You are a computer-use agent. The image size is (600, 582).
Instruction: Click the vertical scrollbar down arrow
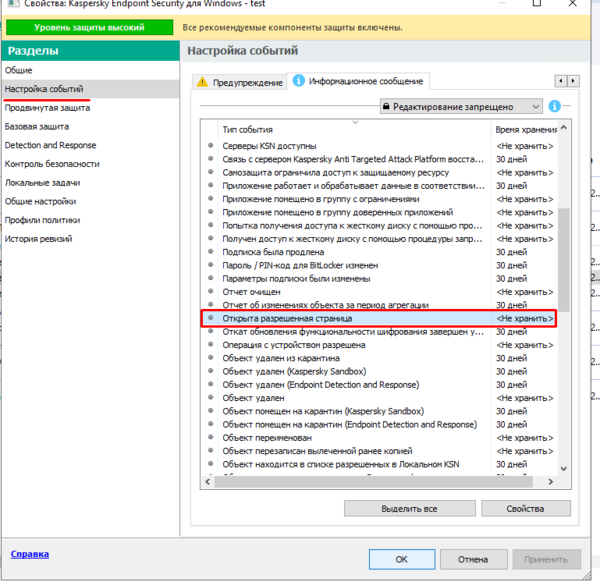[564, 468]
